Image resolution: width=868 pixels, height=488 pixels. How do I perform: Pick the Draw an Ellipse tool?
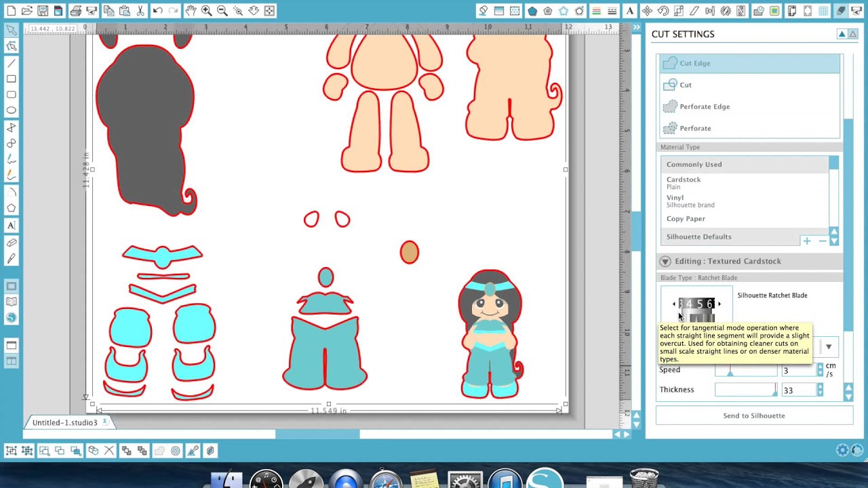(x=12, y=110)
